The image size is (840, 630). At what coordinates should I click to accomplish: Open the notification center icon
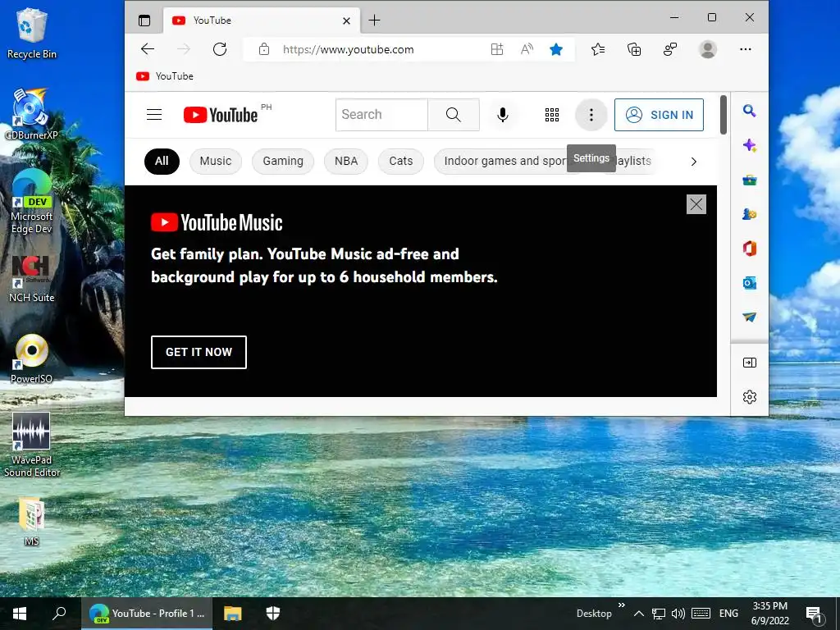[815, 614]
